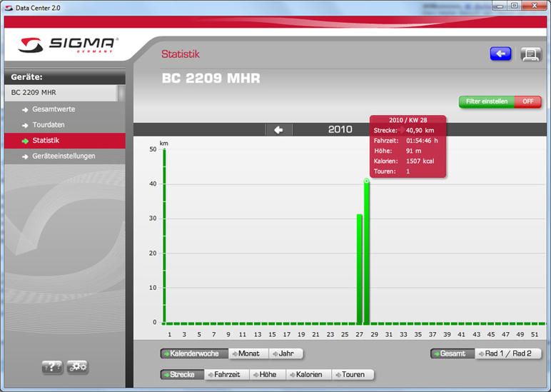
Task: Click the 2010 year label
Action: pos(340,130)
